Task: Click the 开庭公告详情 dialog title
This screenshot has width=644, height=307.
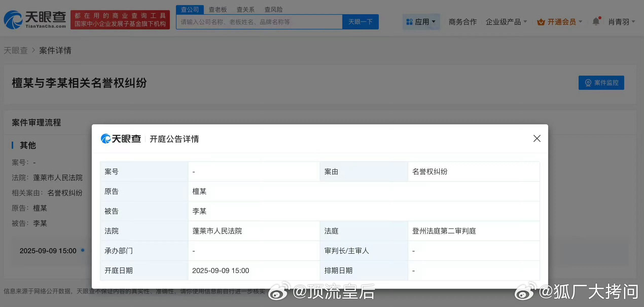Action: (x=174, y=139)
